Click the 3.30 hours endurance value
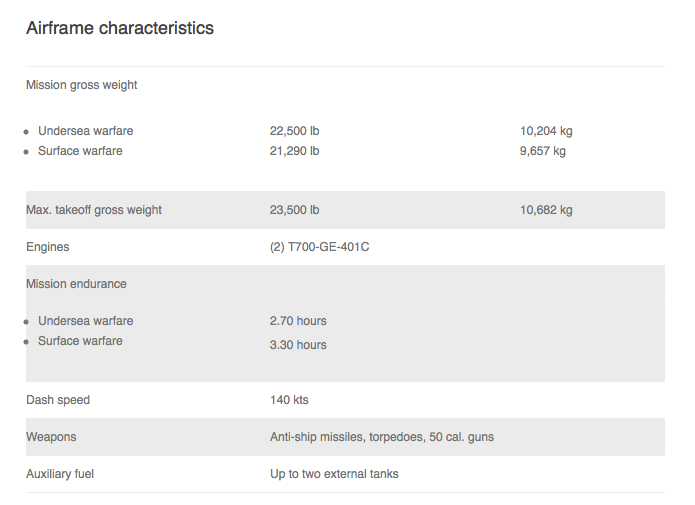The width and height of the screenshot is (695, 505). (x=298, y=344)
